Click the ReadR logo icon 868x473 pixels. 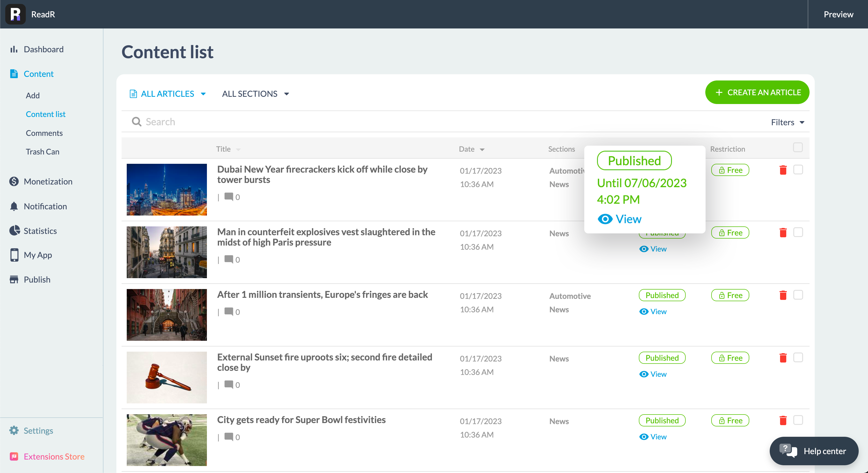[16, 14]
